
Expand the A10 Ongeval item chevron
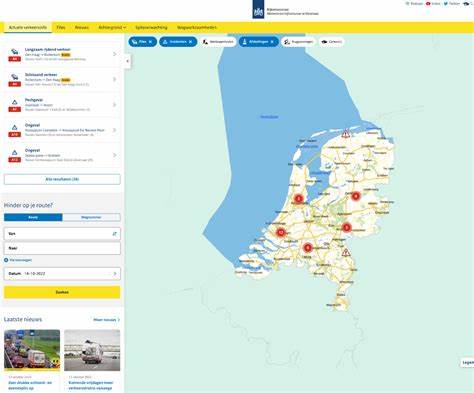tap(115, 130)
